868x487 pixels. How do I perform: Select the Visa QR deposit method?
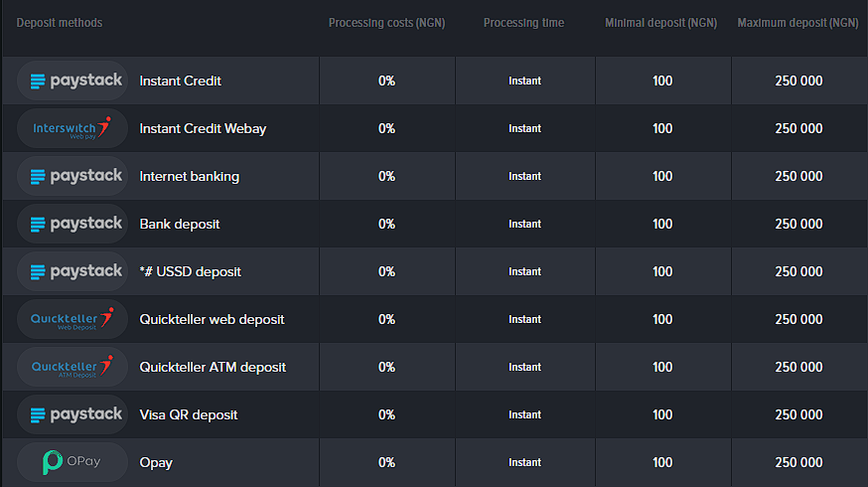coord(189,414)
